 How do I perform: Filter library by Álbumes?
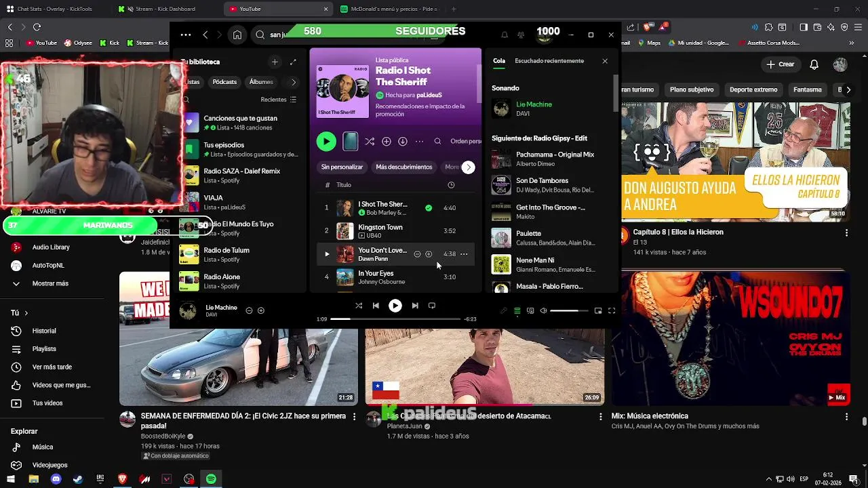click(261, 82)
